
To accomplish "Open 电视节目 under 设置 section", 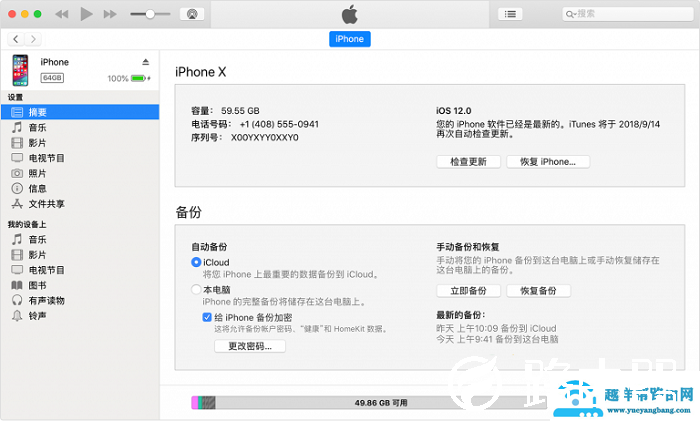I will tap(80, 158).
